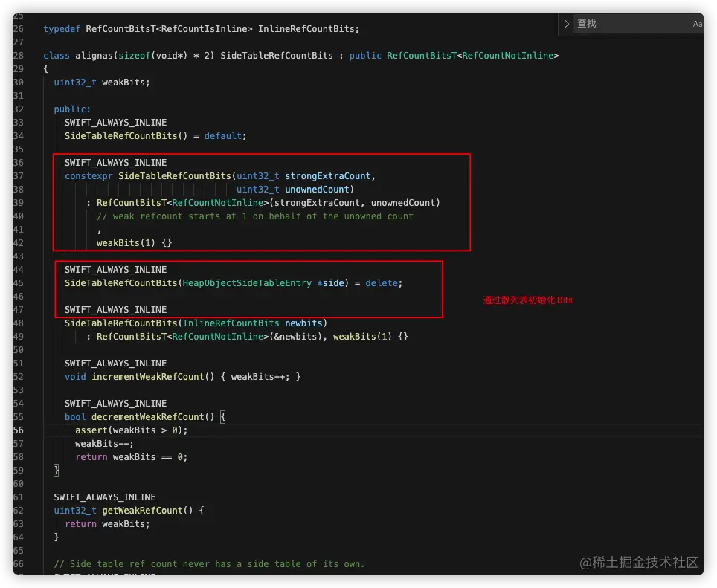Click 'weakBits--;' on line 57

[104, 444]
